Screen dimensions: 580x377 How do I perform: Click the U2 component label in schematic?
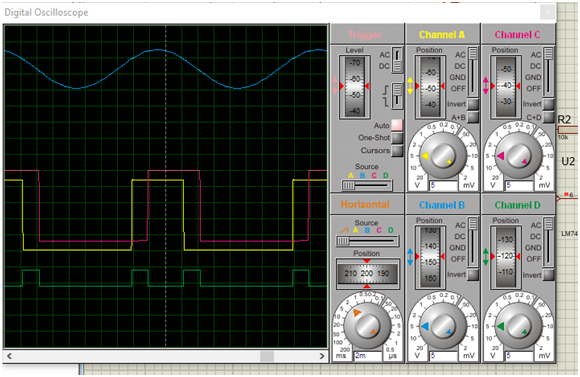click(x=568, y=161)
